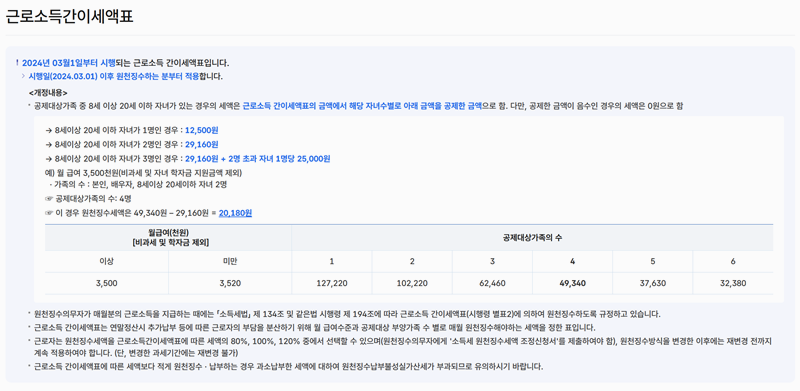Screen dimensions: 800x391
Task: Click the 3,500 salary lower-bound cell
Action: point(107,283)
